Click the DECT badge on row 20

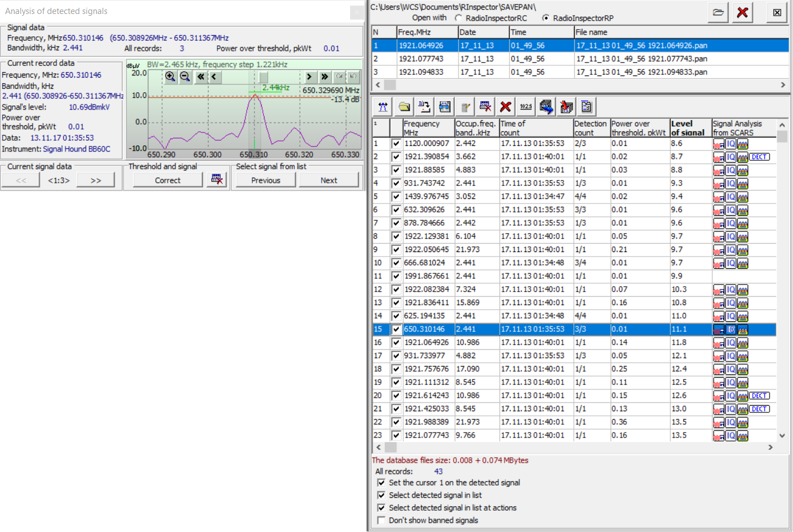pos(759,396)
